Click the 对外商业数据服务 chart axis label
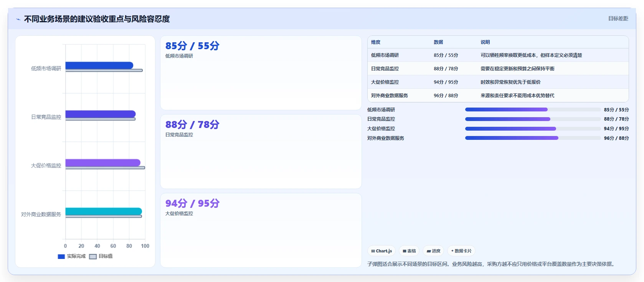 point(41,214)
